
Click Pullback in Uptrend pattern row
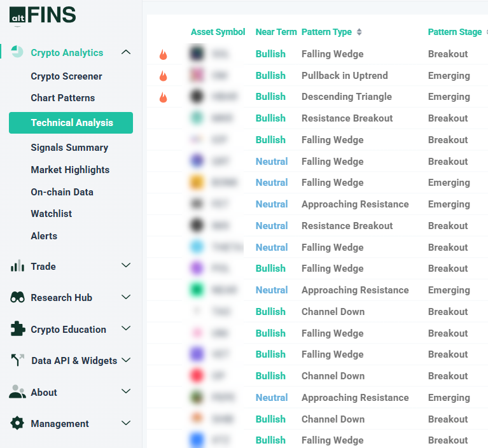click(344, 76)
